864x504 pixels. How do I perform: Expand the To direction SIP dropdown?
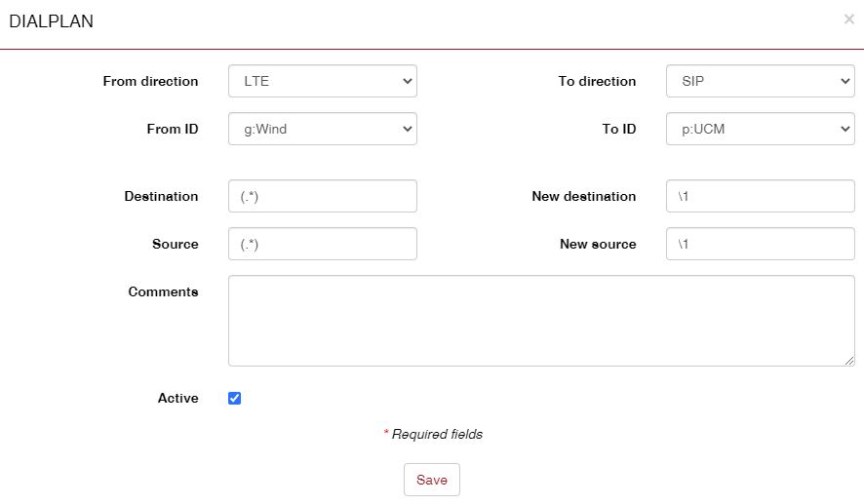pos(761,81)
